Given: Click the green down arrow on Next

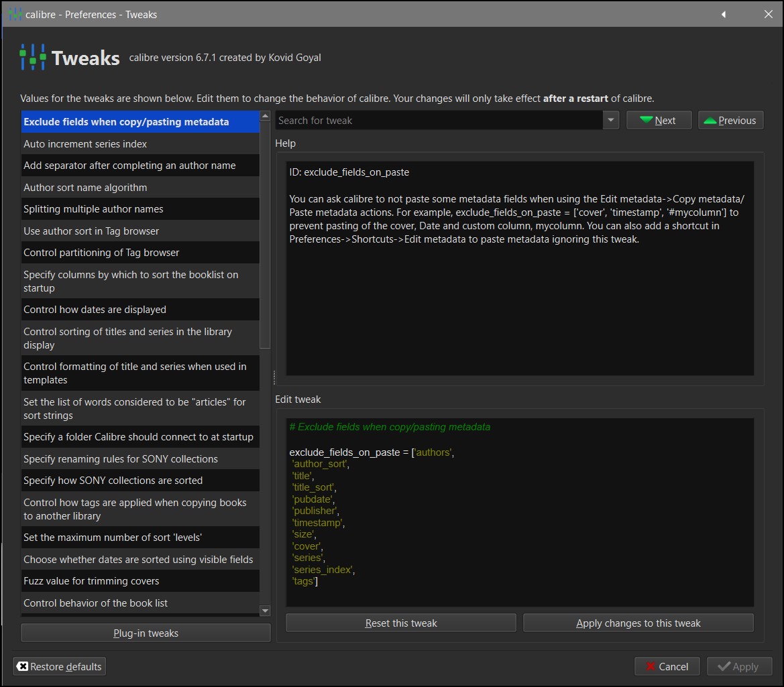Looking at the screenshot, I should (x=646, y=120).
